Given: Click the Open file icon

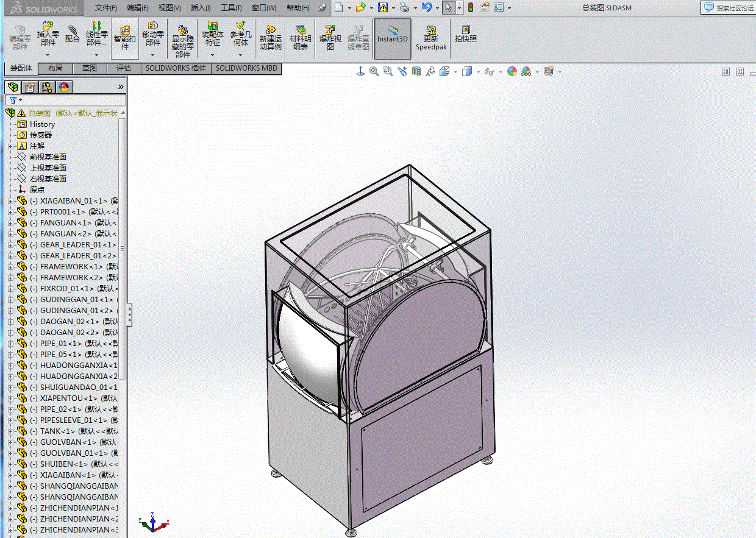Looking at the screenshot, I should [x=360, y=7].
